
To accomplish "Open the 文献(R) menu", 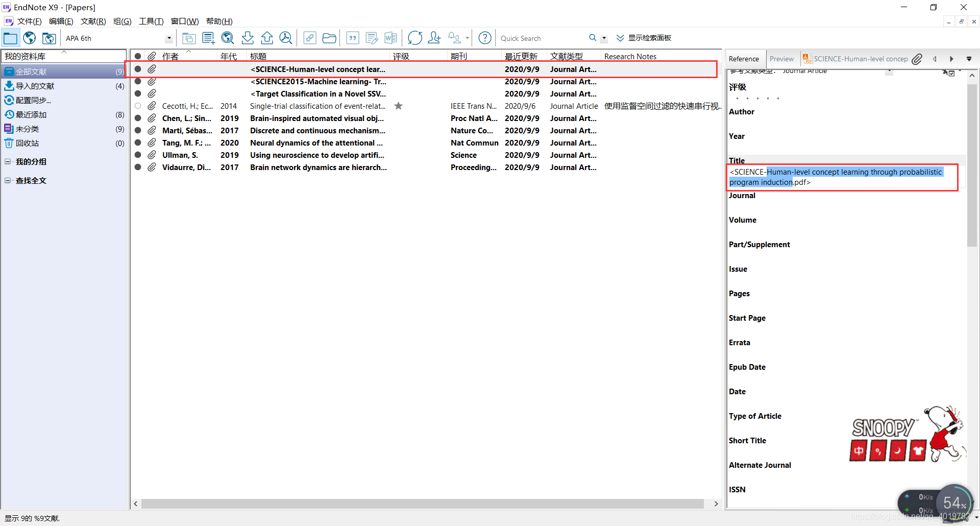I will [x=93, y=21].
